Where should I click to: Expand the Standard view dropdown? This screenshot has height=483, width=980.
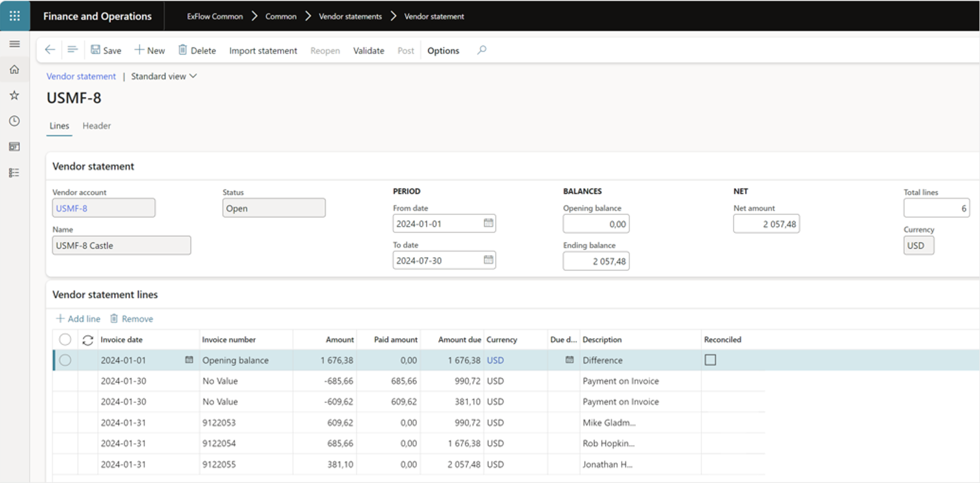pos(164,77)
